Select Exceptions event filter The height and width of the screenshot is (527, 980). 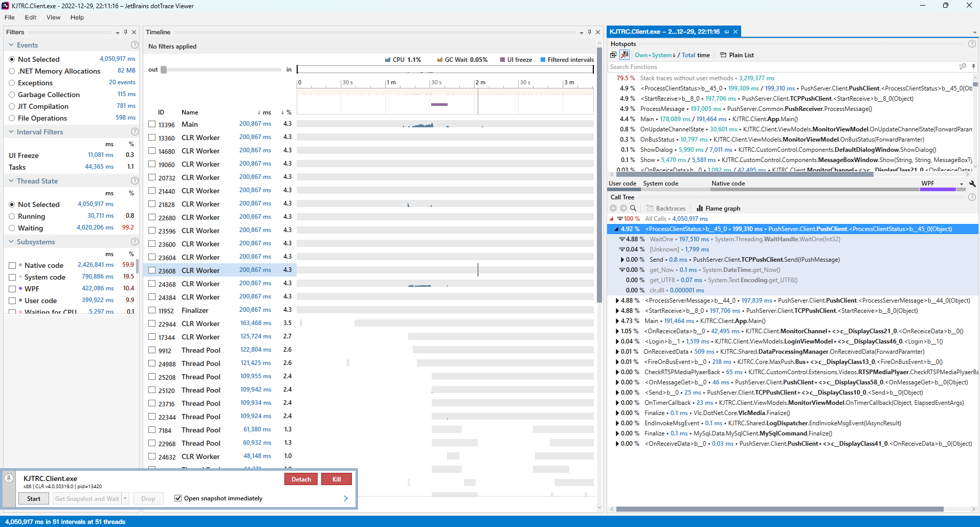12,83
